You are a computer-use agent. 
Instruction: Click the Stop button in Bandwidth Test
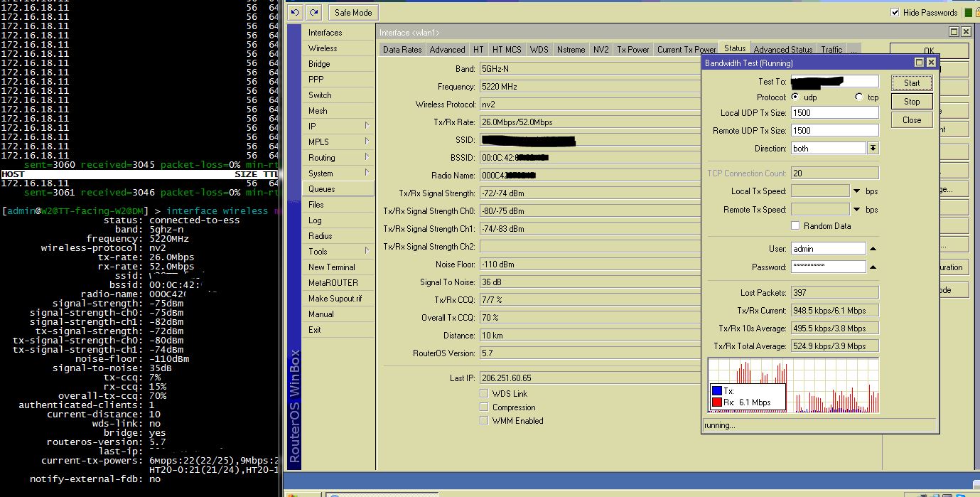tap(911, 101)
